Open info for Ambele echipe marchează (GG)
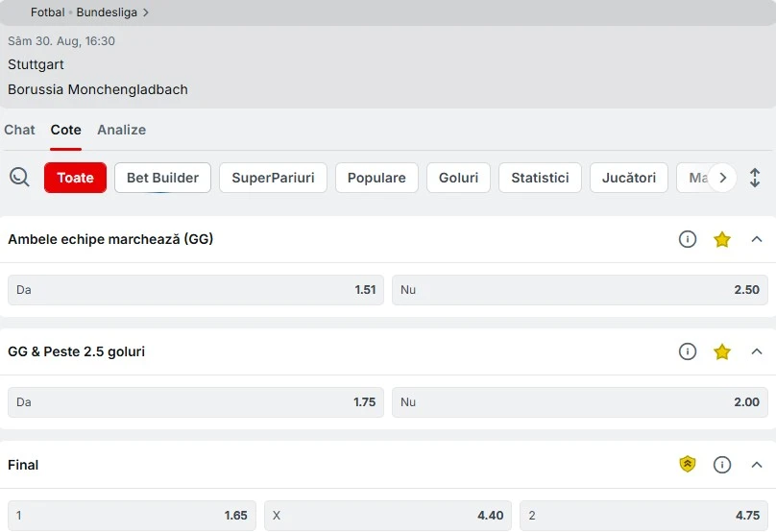The height and width of the screenshot is (532, 776). pos(687,239)
